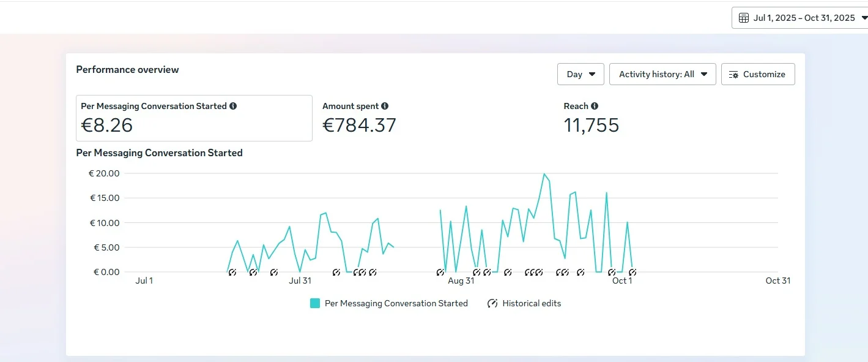Select the Amount spent €784.37 metric
This screenshot has width=868, height=362.
359,119
